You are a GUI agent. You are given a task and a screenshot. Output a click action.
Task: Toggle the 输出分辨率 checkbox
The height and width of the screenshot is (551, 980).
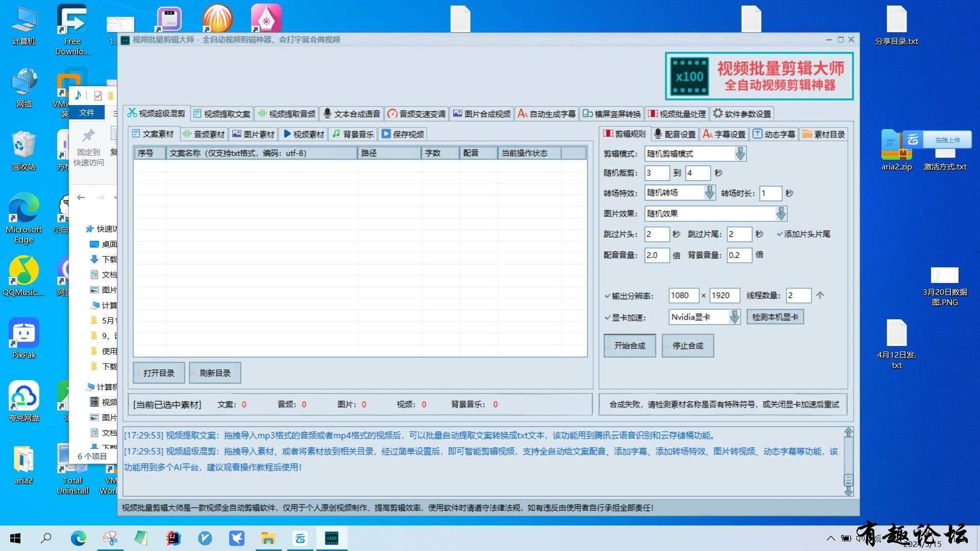[x=607, y=296]
